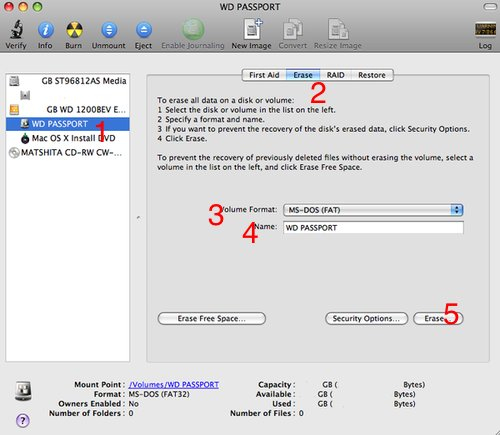The height and width of the screenshot is (435, 500).
Task: Open the Volume Format dropdown
Action: (x=373, y=210)
